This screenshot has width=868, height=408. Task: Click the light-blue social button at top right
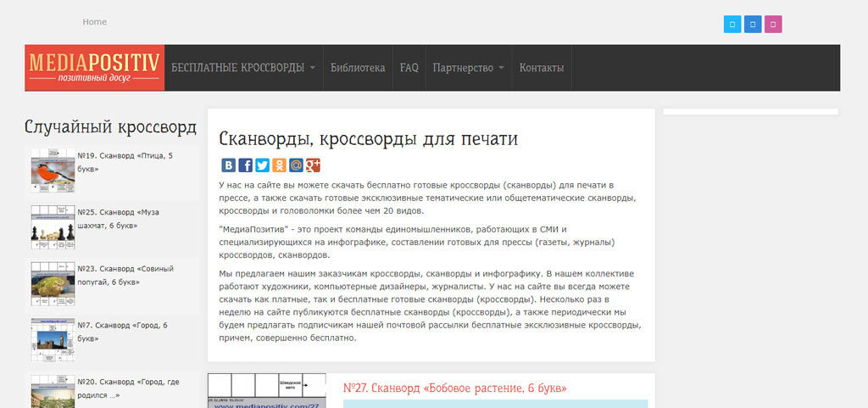tap(732, 25)
